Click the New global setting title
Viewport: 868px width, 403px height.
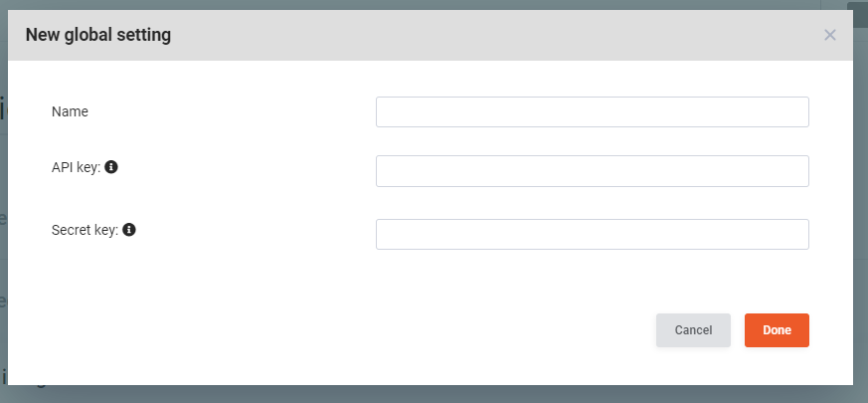[98, 35]
